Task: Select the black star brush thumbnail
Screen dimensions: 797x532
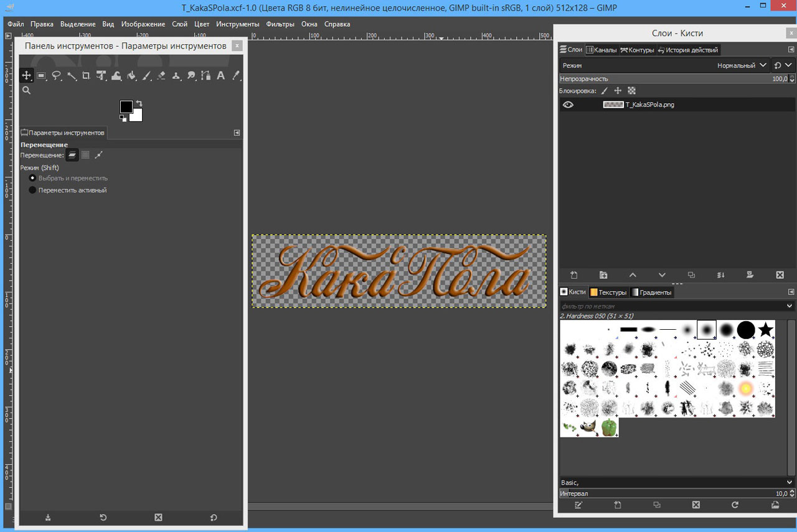Action: [765, 330]
